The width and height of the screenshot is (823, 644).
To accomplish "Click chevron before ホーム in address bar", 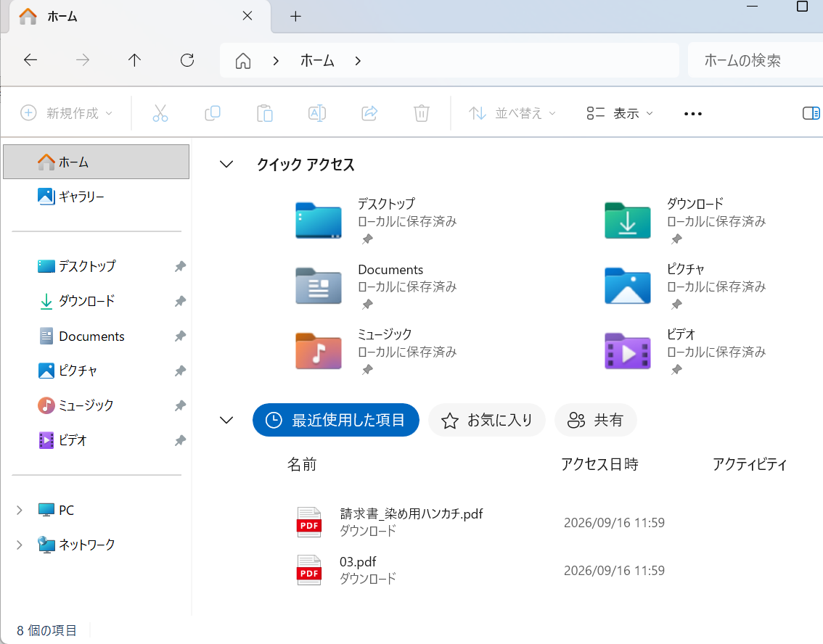I will coord(276,61).
